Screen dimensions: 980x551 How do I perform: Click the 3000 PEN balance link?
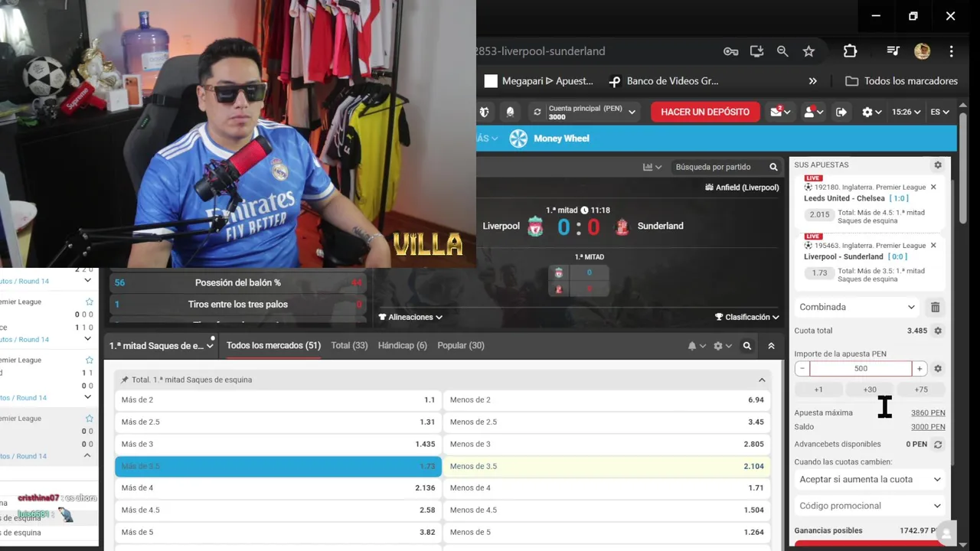[x=928, y=427]
